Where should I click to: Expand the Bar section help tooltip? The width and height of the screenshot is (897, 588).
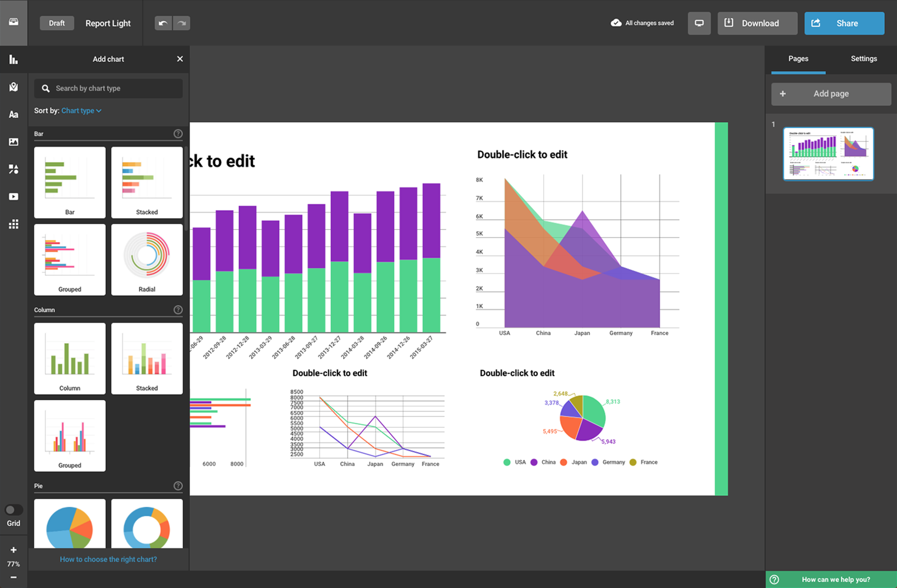coord(178,133)
